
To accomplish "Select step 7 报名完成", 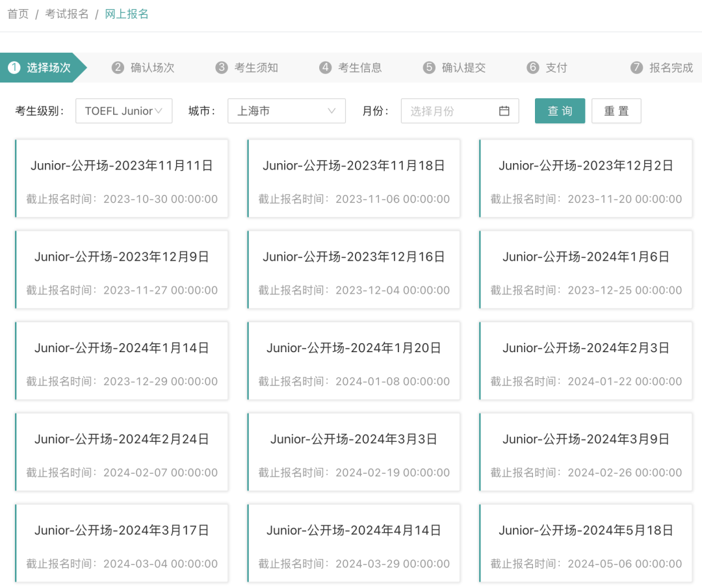I will [x=662, y=68].
